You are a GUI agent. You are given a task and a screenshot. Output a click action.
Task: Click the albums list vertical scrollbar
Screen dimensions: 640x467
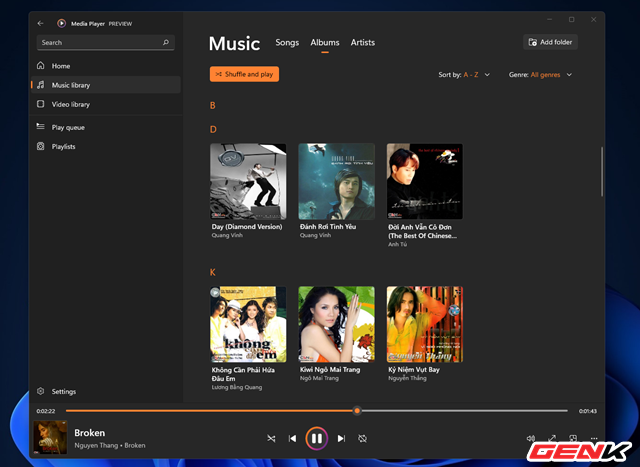click(x=602, y=171)
